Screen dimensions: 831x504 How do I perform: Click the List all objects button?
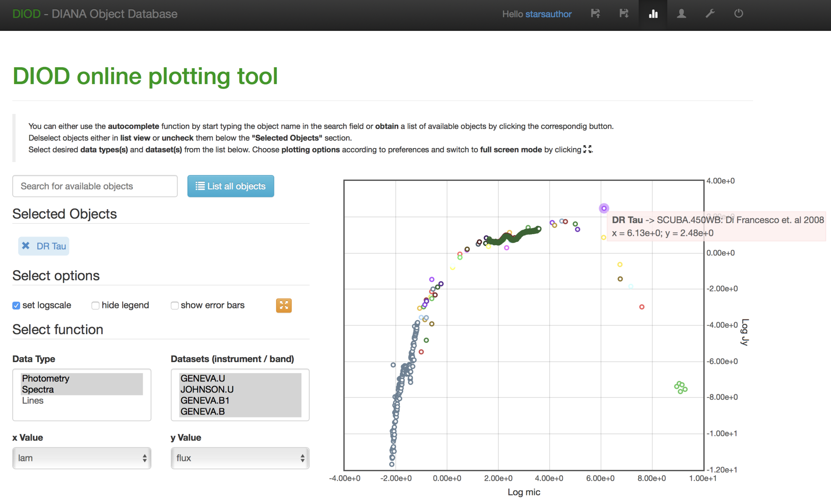point(231,186)
